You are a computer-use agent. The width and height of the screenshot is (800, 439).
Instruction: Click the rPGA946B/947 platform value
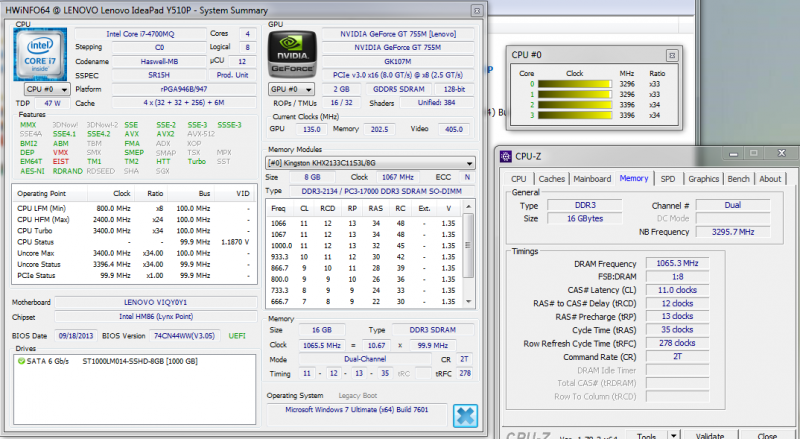(184, 89)
